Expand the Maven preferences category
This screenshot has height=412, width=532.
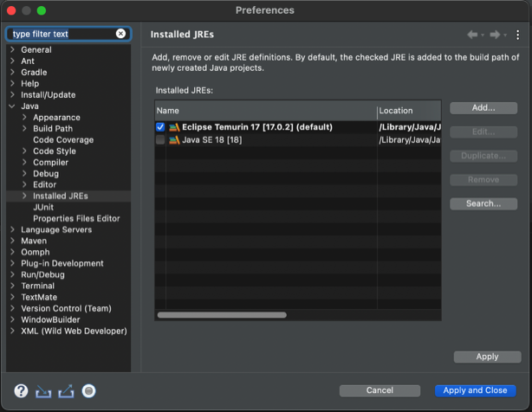tap(12, 241)
